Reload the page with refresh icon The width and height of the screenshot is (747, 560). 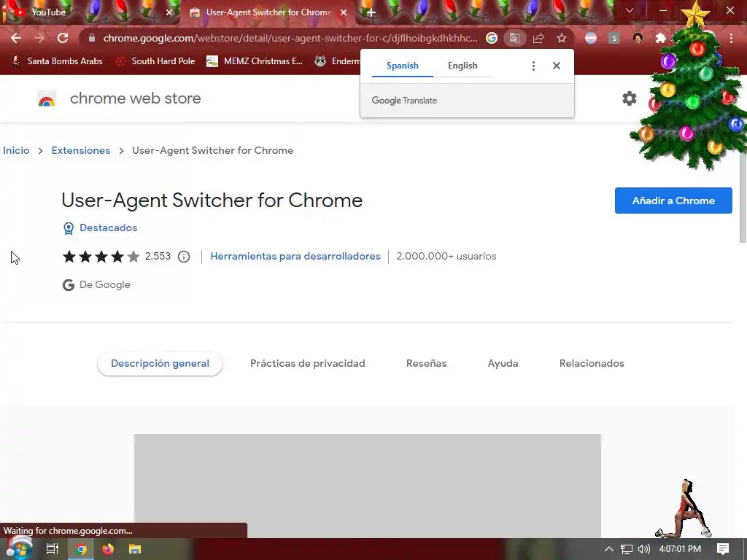63,38
